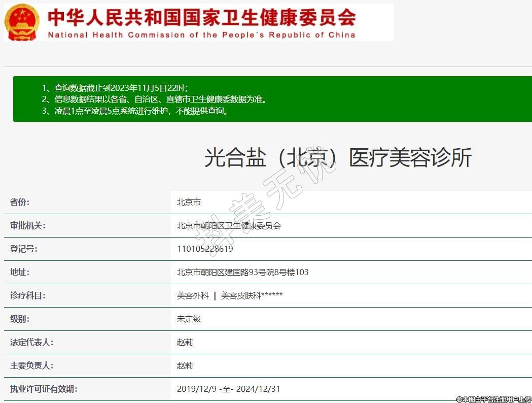Image resolution: width=532 pixels, height=403 pixels.
Task: Click the 执业许可证有效期 field label
Action: (43, 389)
